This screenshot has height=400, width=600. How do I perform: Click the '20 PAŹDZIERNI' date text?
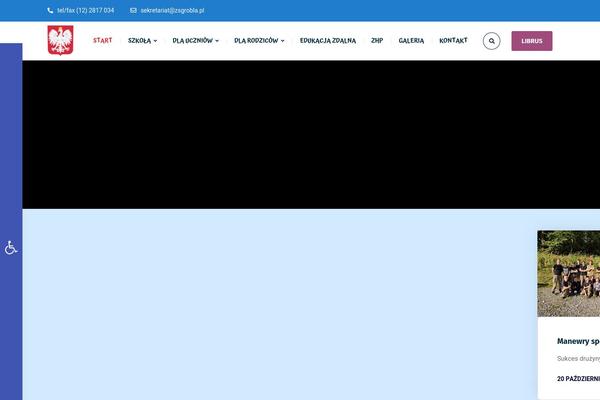pyautogui.click(x=578, y=379)
